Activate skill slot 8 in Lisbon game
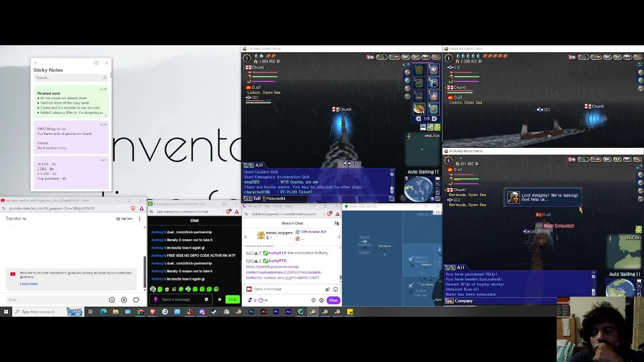This screenshot has width=644, height=362. (x=434, y=108)
